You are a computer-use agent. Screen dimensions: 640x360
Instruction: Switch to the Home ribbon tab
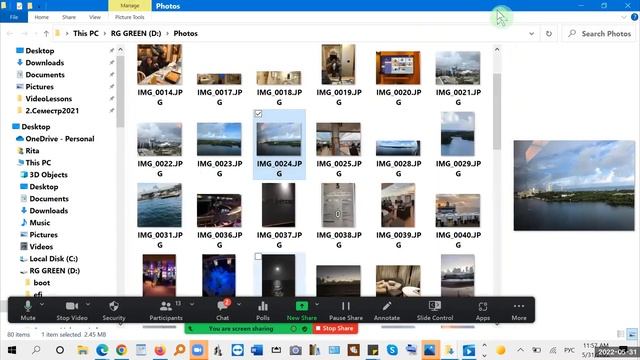coord(42,17)
